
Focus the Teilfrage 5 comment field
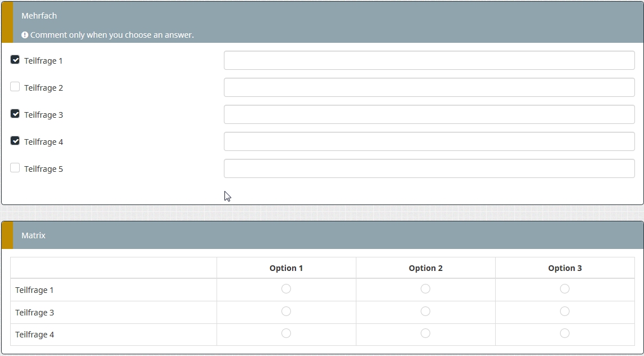tap(429, 168)
